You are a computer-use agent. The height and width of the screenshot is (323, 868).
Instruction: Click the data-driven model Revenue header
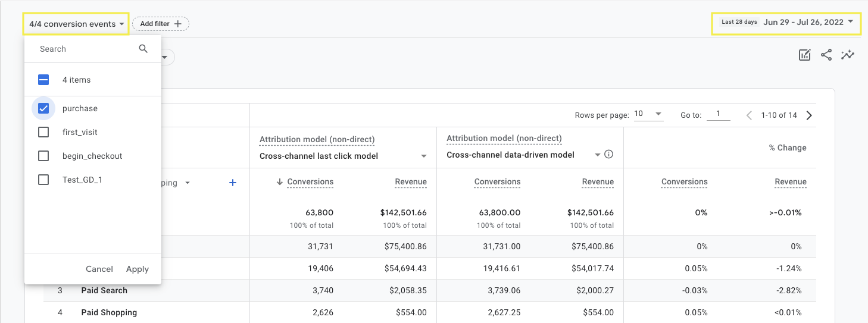click(598, 182)
